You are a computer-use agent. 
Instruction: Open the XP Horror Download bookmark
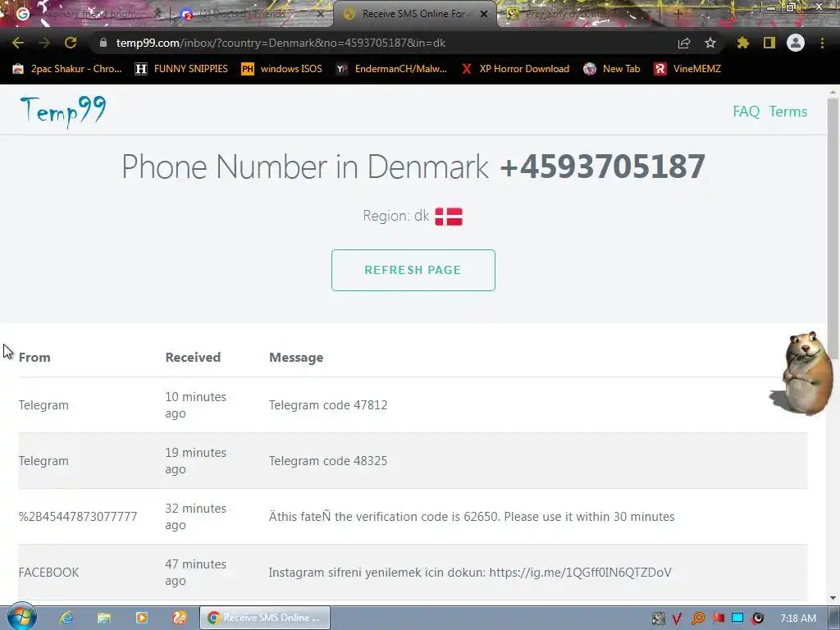click(515, 69)
